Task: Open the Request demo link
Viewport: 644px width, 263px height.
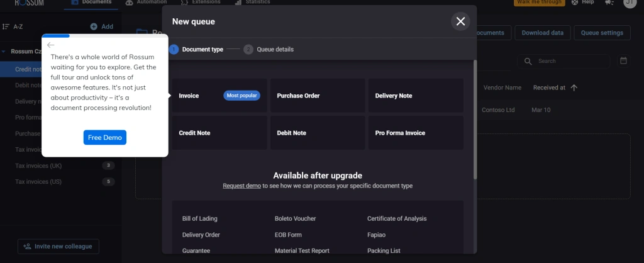Action: pyautogui.click(x=241, y=186)
